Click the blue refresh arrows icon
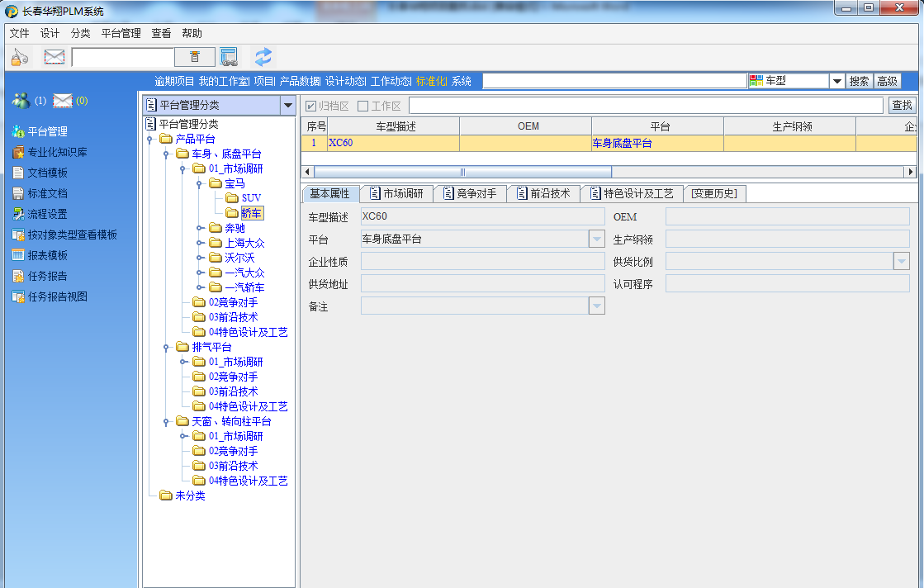 [263, 57]
